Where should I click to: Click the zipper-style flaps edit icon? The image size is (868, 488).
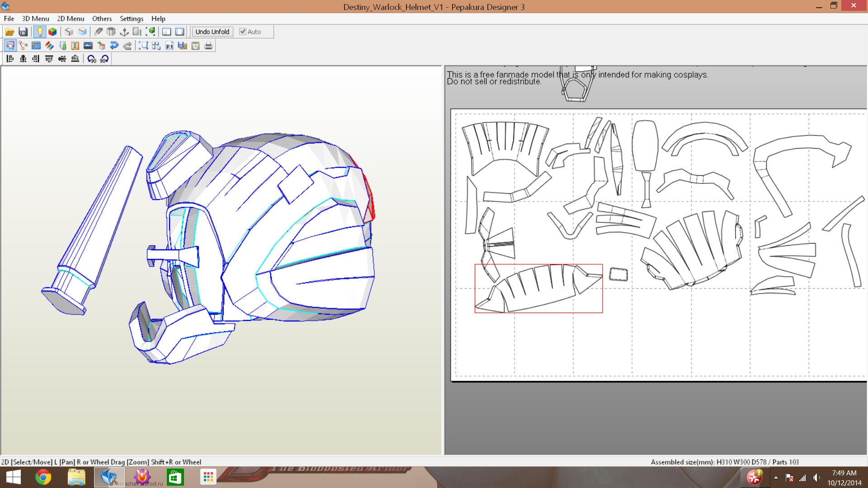click(36, 46)
